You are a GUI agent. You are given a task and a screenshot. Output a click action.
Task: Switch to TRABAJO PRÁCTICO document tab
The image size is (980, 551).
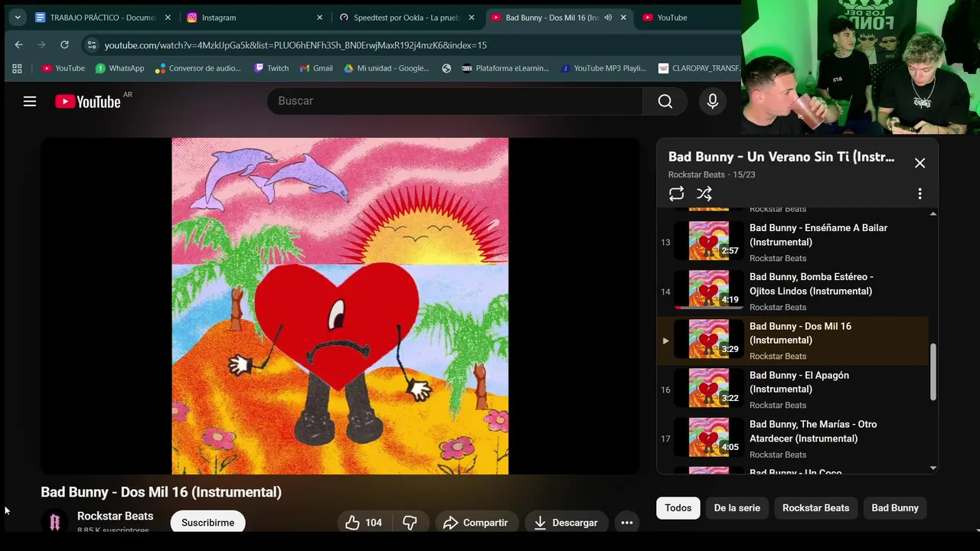[x=103, y=17]
